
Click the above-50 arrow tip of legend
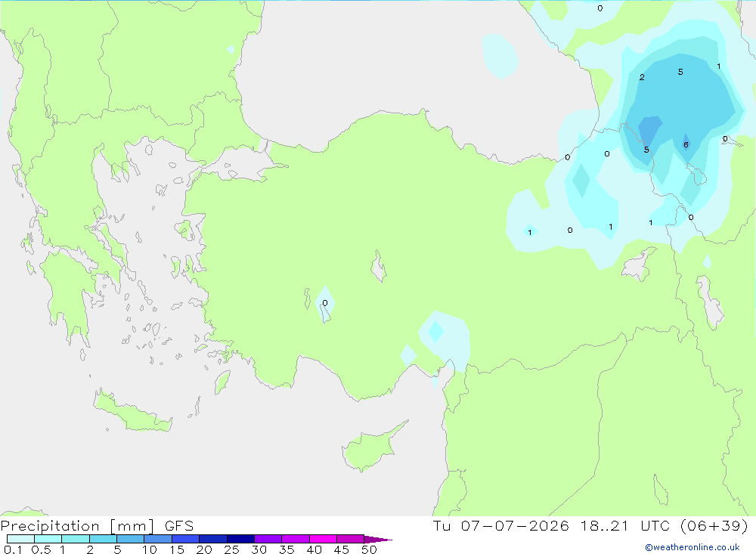(x=378, y=540)
